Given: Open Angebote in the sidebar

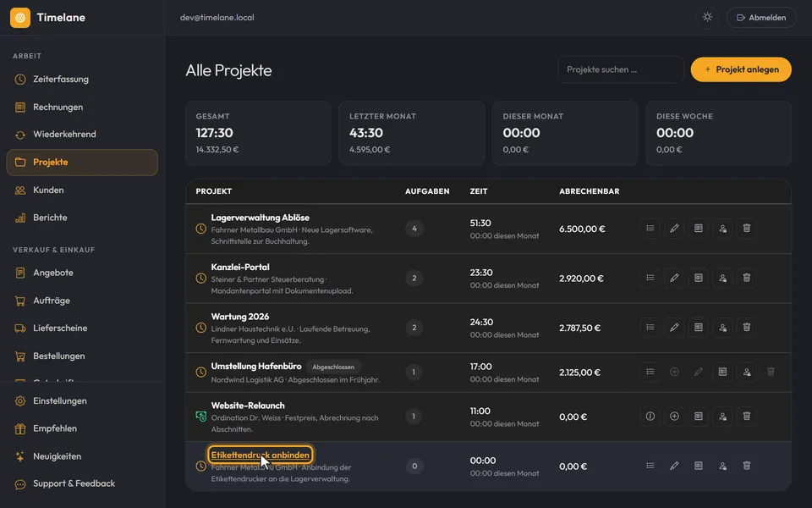Looking at the screenshot, I should click(x=82, y=273).
